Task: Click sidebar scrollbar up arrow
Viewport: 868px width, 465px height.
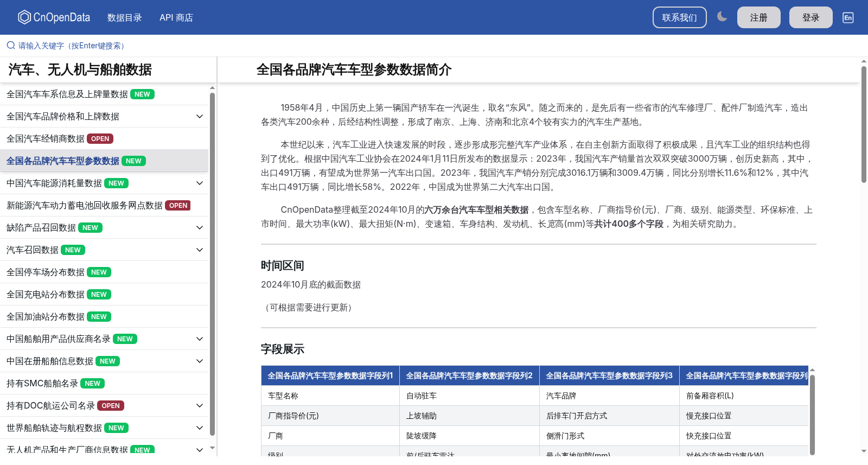Action: 212,87
